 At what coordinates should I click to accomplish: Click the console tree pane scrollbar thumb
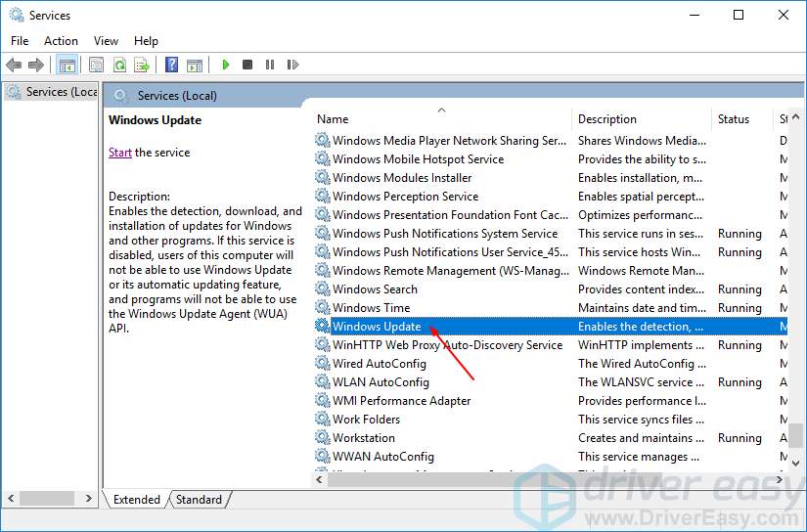tap(47, 498)
